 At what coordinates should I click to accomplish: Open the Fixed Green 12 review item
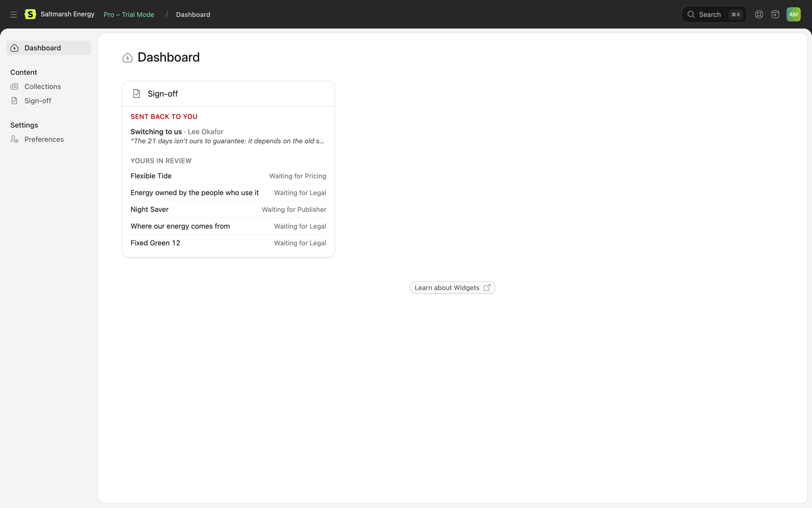tap(155, 243)
